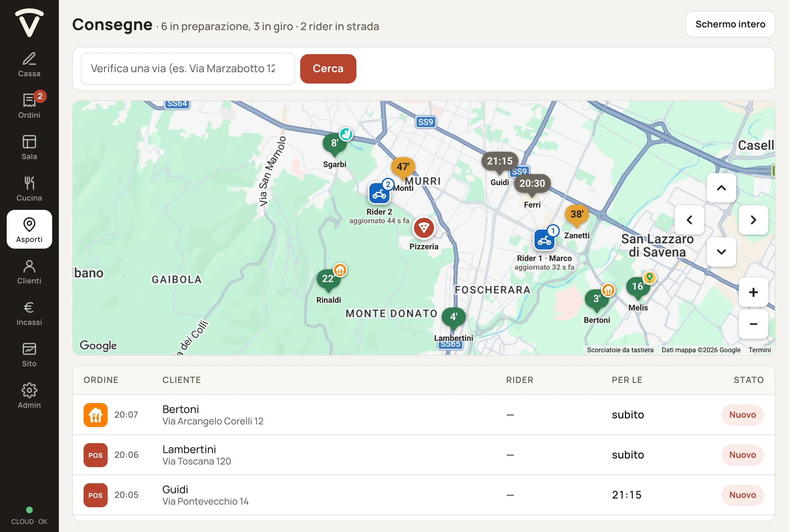Open Admin settings gear
The height and width of the screenshot is (532, 789).
pyautogui.click(x=29, y=395)
